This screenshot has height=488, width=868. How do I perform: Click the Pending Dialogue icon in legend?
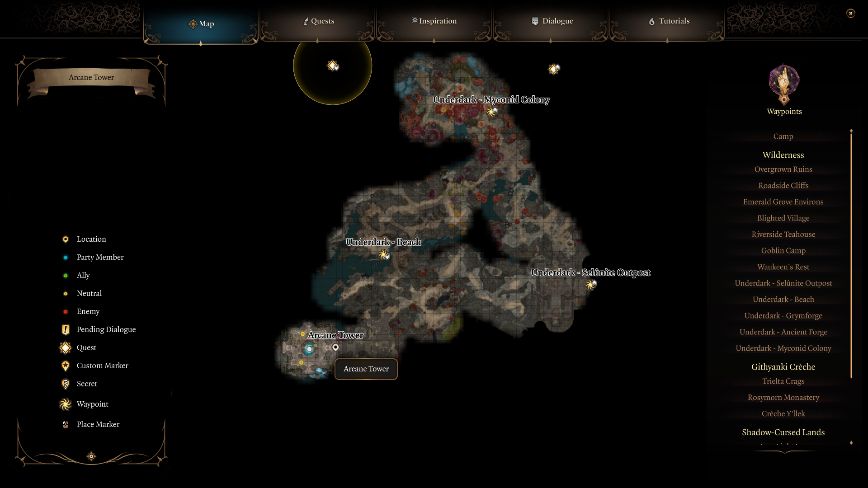pyautogui.click(x=65, y=329)
